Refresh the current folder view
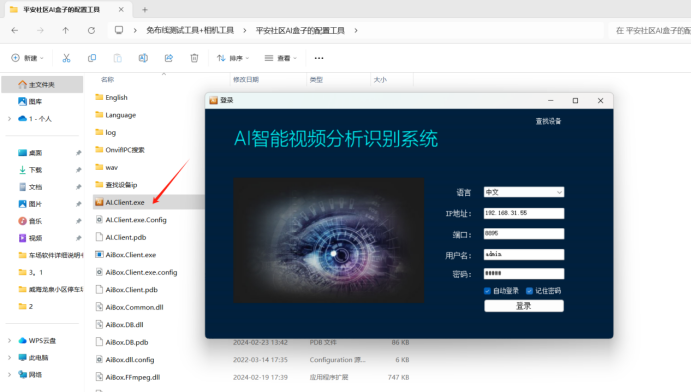Viewport: 691px width, 392px height. 91,30
